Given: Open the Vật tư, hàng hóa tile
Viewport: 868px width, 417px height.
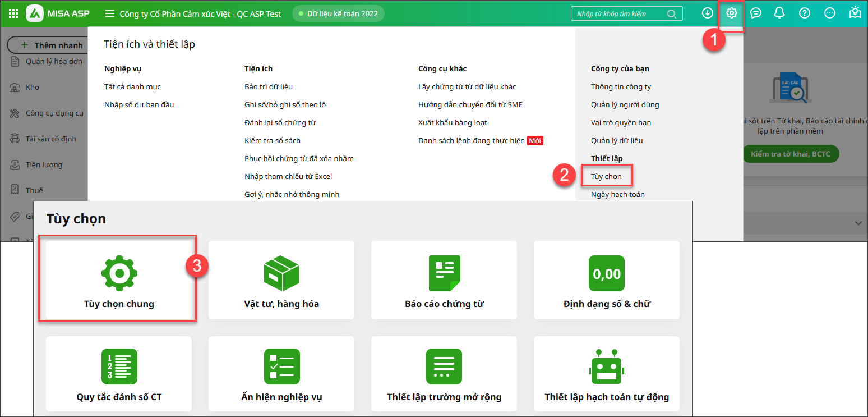Looking at the screenshot, I should click(281, 279).
